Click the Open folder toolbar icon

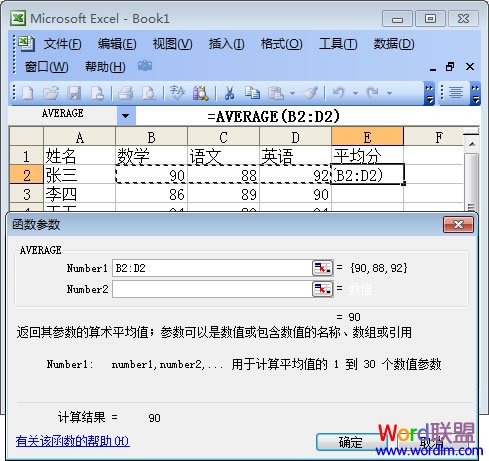(51, 93)
